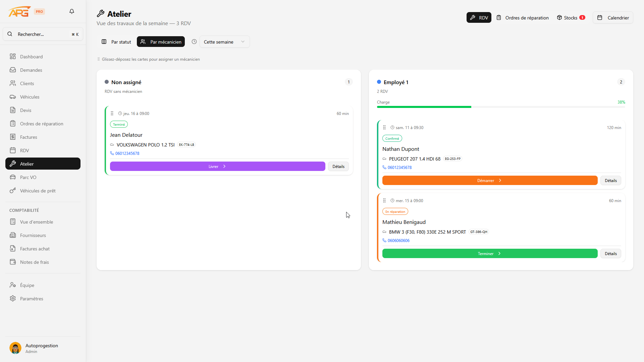Open the Stocks tab with red badge

pyautogui.click(x=571, y=18)
